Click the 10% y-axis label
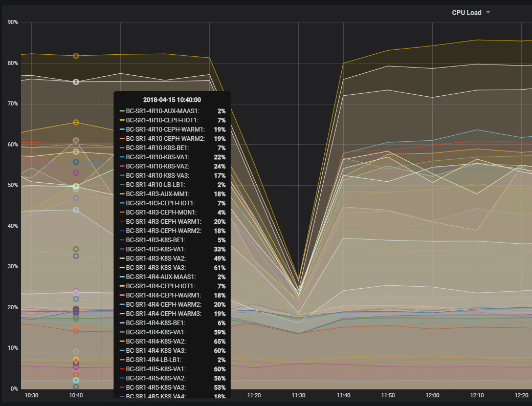Viewport: 532px width, 406px height. pyautogui.click(x=13, y=348)
